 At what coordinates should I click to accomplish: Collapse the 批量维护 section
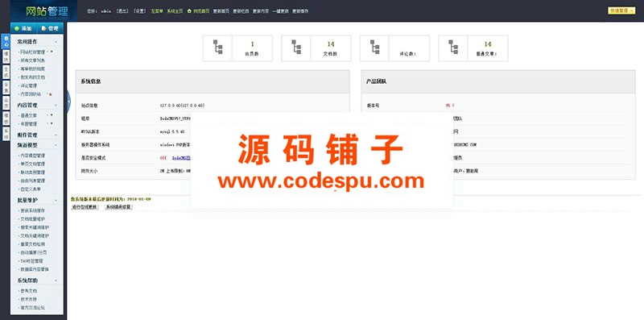pos(56,201)
